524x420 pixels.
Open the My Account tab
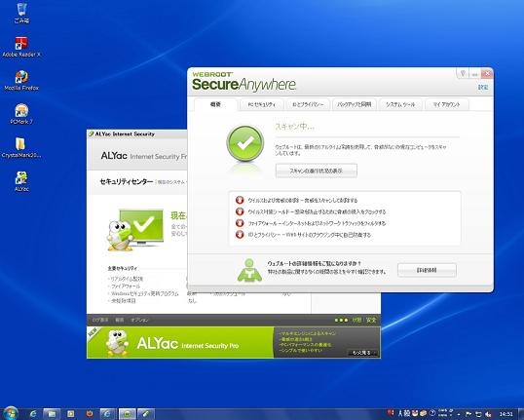(x=446, y=104)
